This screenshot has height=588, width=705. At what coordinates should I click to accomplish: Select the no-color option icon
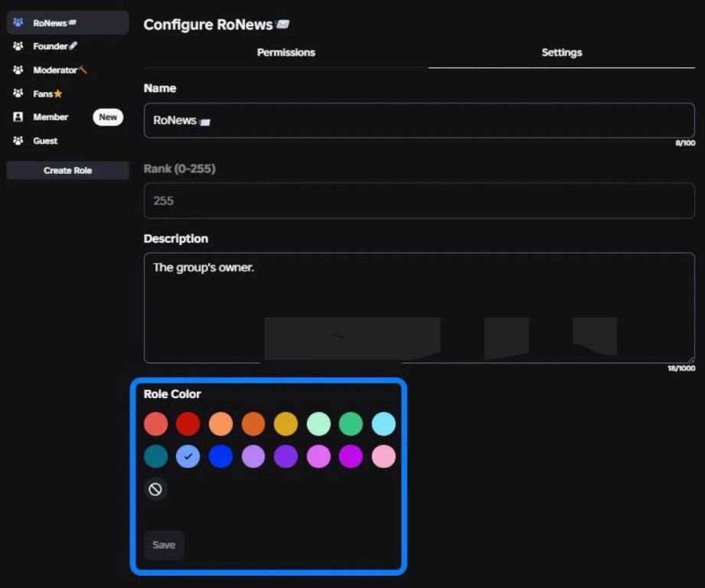click(155, 489)
